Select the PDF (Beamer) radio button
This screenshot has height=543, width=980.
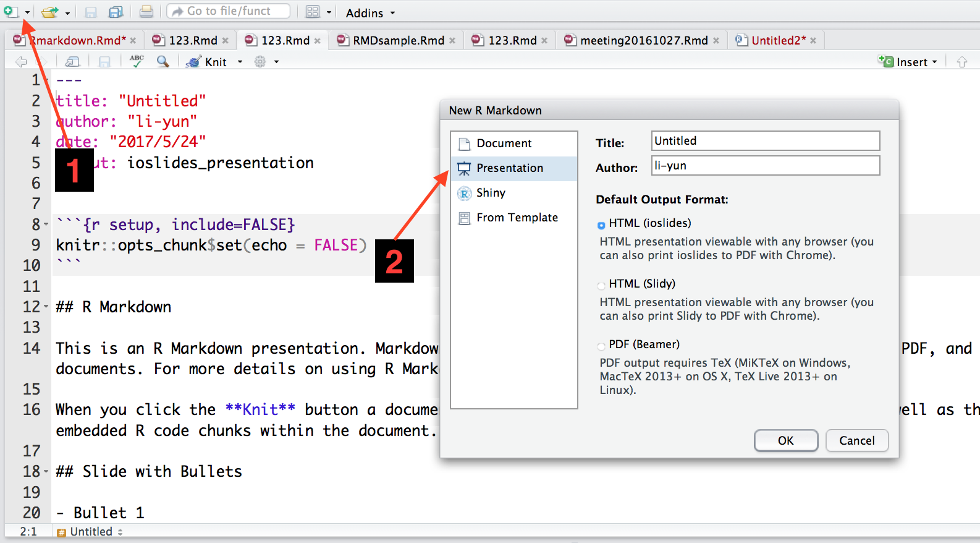(x=601, y=346)
